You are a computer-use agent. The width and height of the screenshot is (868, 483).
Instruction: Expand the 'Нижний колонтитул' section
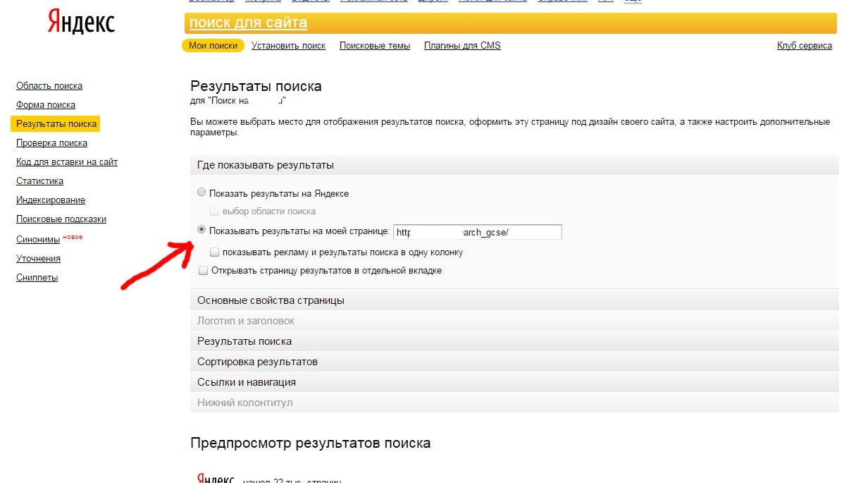tap(514, 403)
